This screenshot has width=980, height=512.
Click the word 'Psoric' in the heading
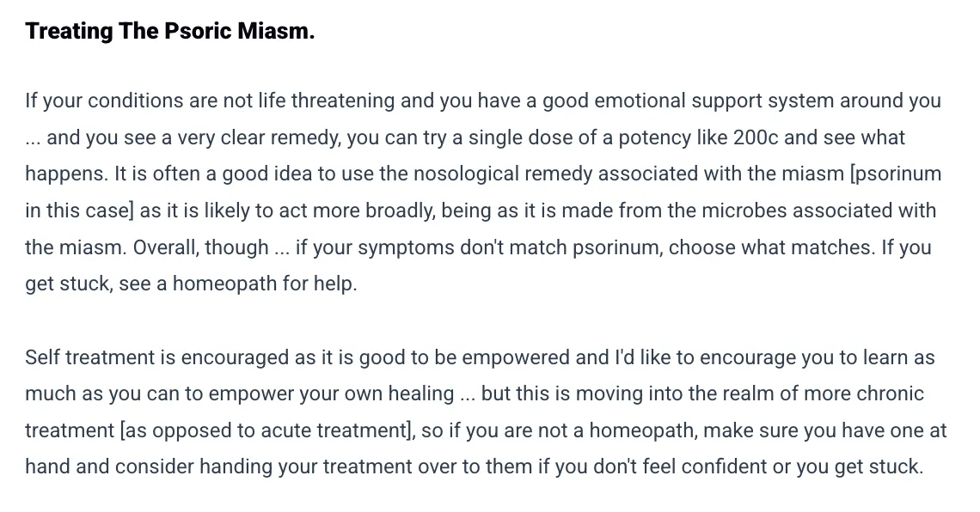point(198,31)
